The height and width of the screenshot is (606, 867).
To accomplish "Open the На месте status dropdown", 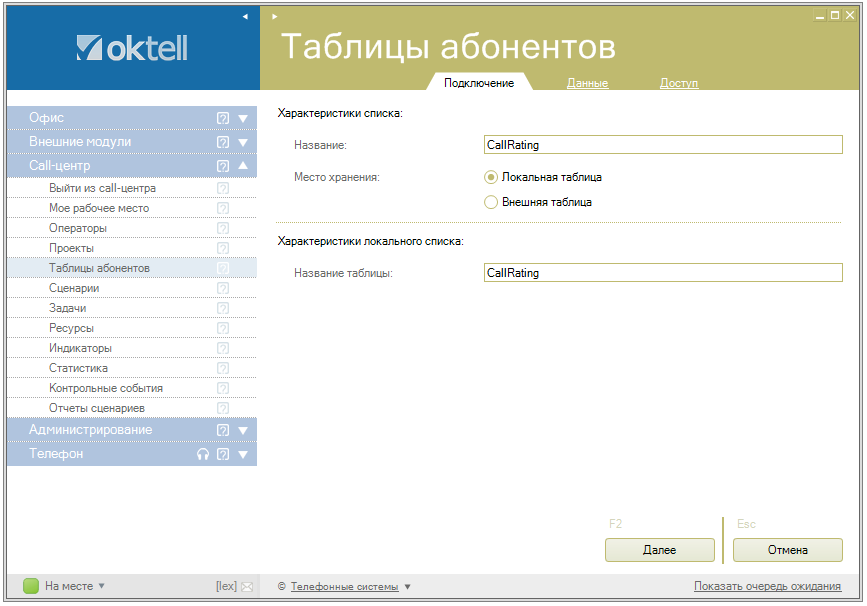I will click(101, 587).
